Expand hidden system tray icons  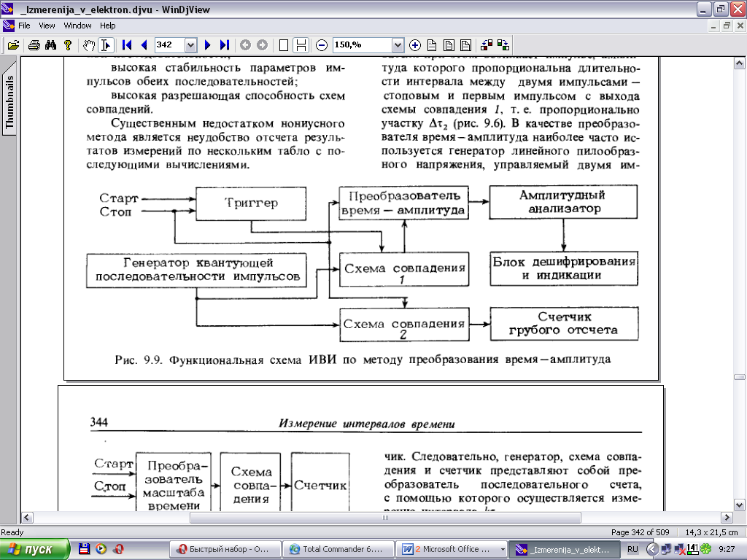tap(652, 549)
